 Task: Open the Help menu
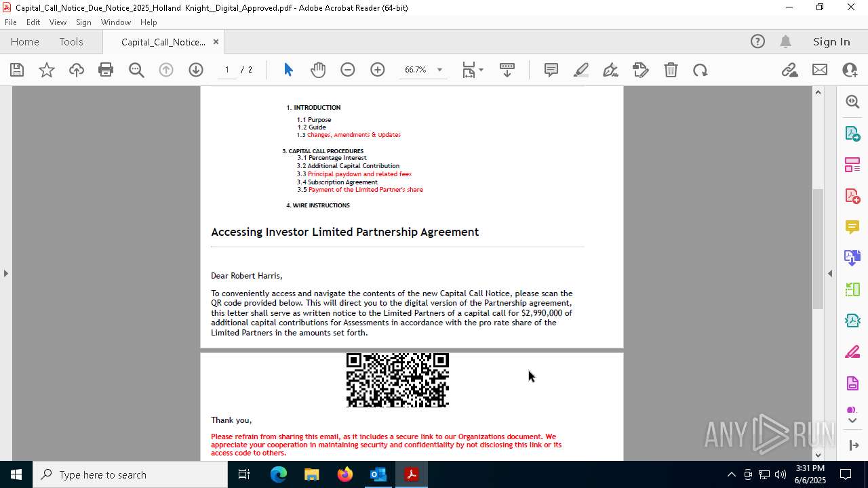149,22
